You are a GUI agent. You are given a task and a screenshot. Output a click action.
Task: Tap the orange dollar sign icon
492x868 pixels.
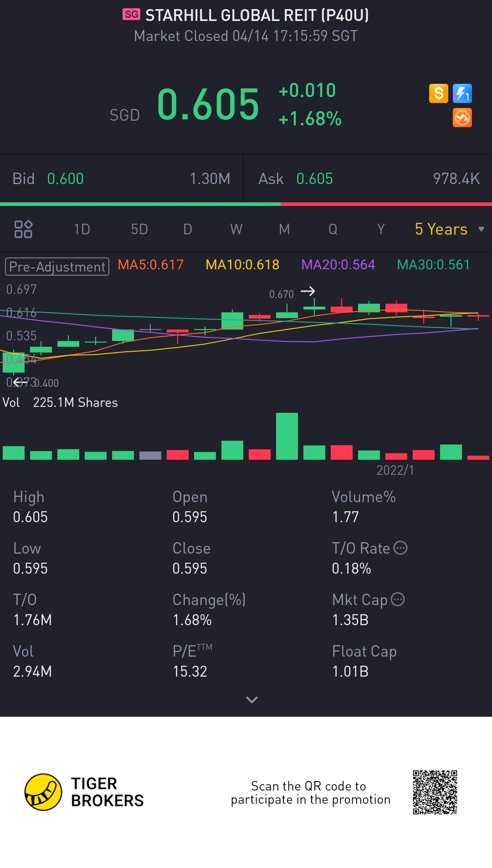click(x=439, y=94)
